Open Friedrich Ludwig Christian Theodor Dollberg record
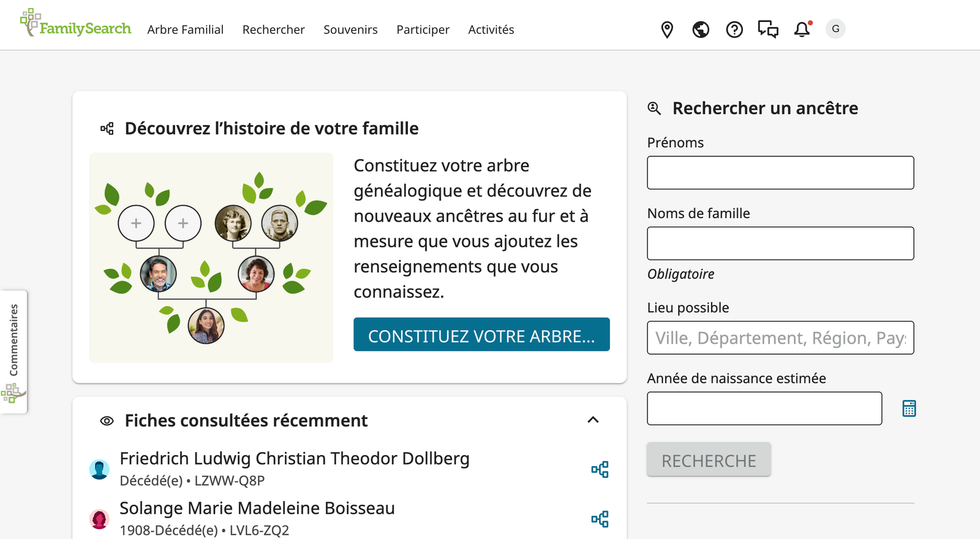This screenshot has height=539, width=980. (294, 459)
